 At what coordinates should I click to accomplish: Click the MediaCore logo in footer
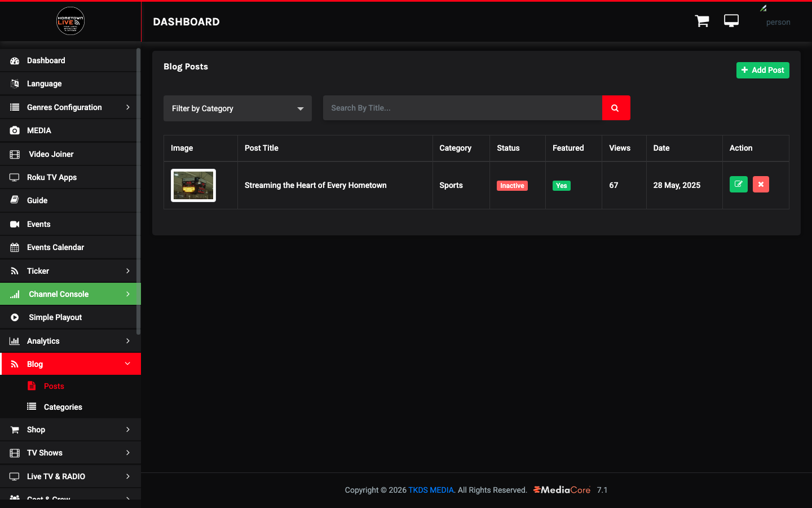(x=562, y=490)
